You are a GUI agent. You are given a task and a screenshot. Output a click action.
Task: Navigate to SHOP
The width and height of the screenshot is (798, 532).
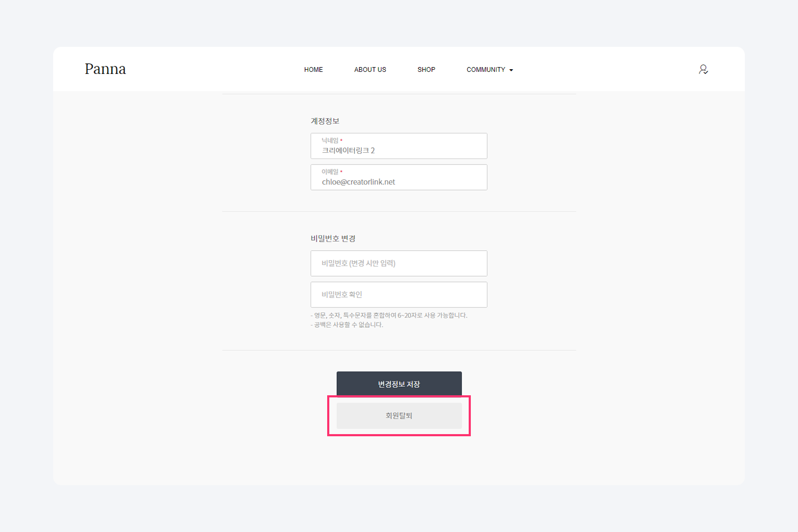(426, 70)
